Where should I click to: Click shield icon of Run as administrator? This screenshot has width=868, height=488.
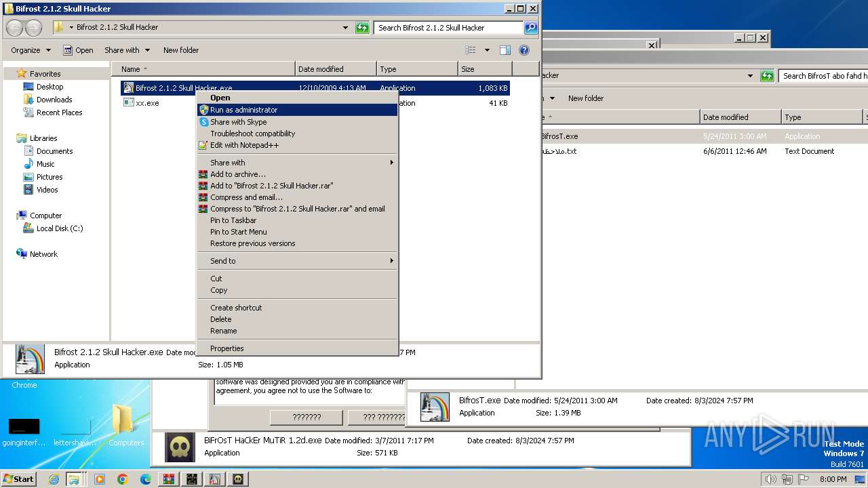tap(203, 110)
